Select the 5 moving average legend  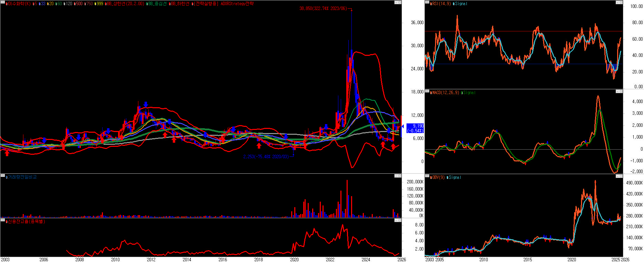(35, 4)
